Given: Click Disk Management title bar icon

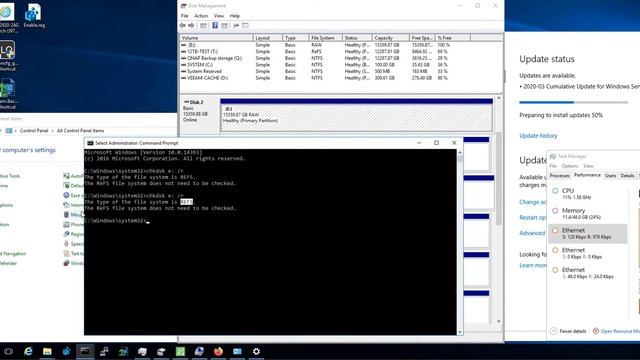Looking at the screenshot, I should [184, 6].
